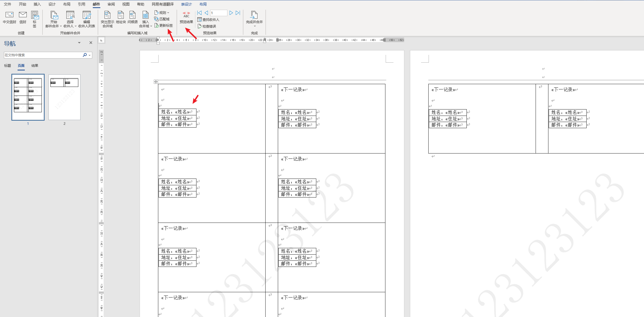Image resolution: width=644 pixels, height=317 pixels.
Task: Click the 更新标签 button
Action: [x=164, y=25]
